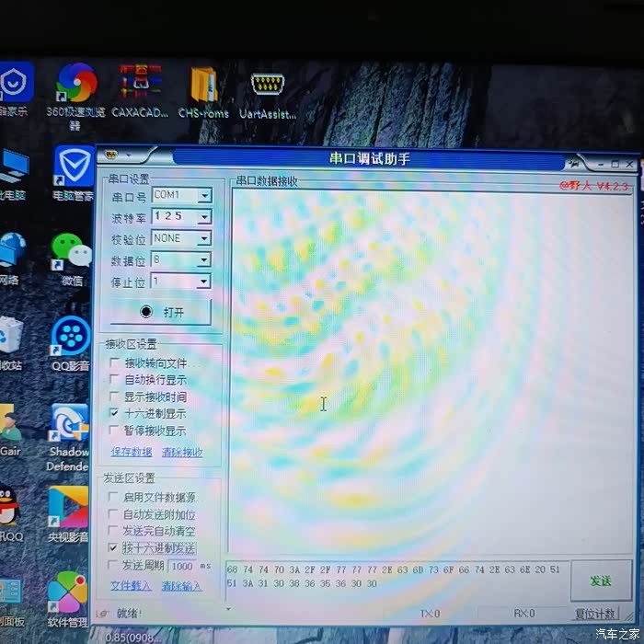Enable 自动发送附加位 checkbox
Image resolution: width=644 pixels, height=644 pixels.
click(x=112, y=513)
